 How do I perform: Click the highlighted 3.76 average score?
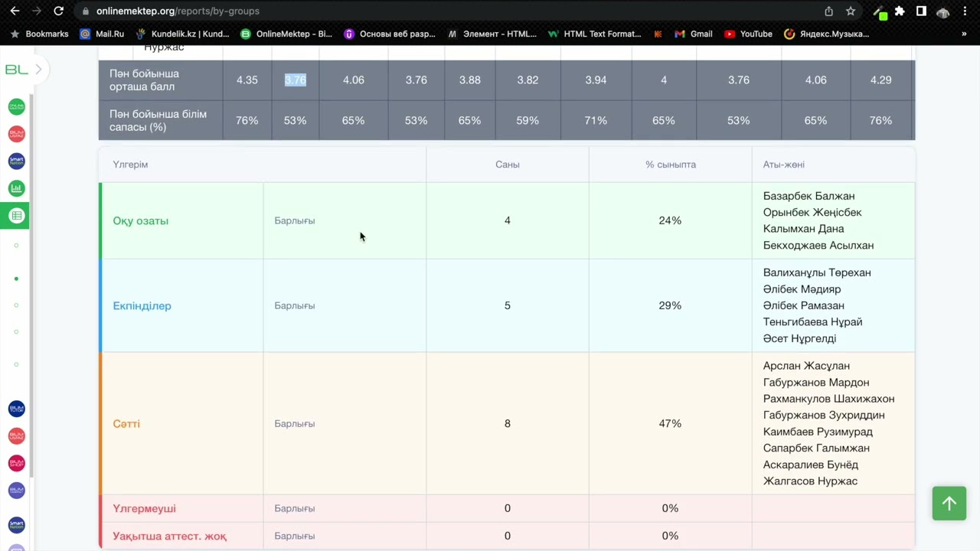click(296, 80)
